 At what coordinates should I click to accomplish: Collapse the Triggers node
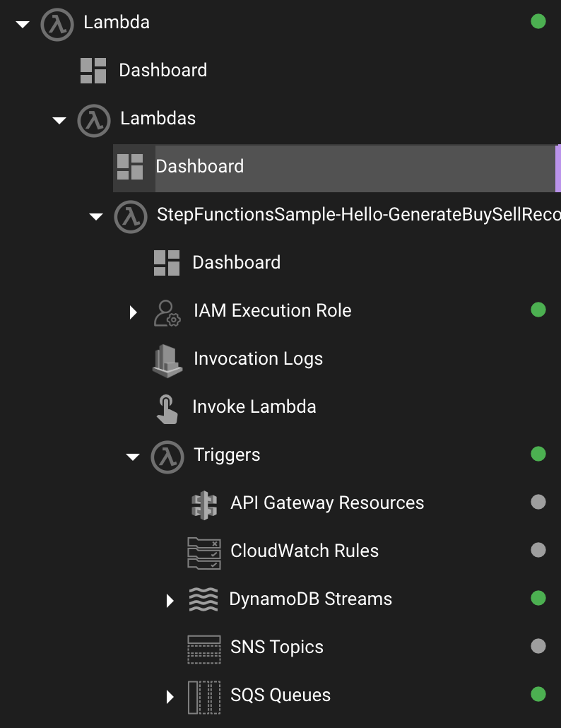click(133, 457)
